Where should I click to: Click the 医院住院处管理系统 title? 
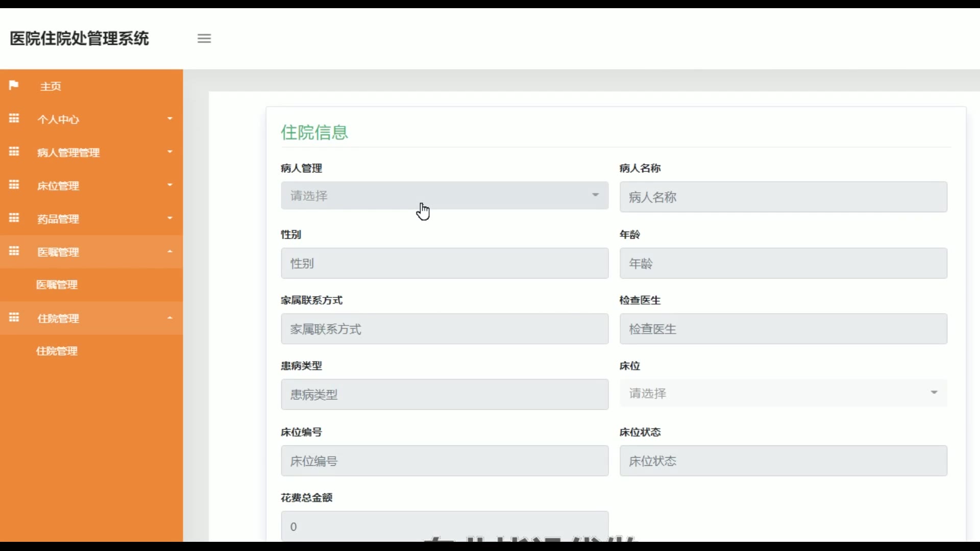click(x=79, y=38)
